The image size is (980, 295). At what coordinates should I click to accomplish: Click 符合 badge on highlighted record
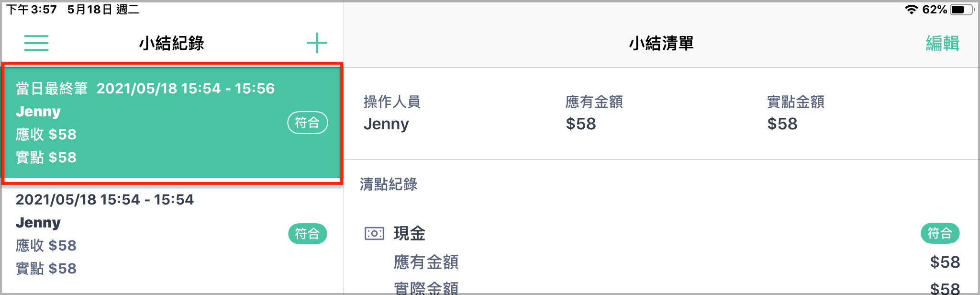coord(307,123)
